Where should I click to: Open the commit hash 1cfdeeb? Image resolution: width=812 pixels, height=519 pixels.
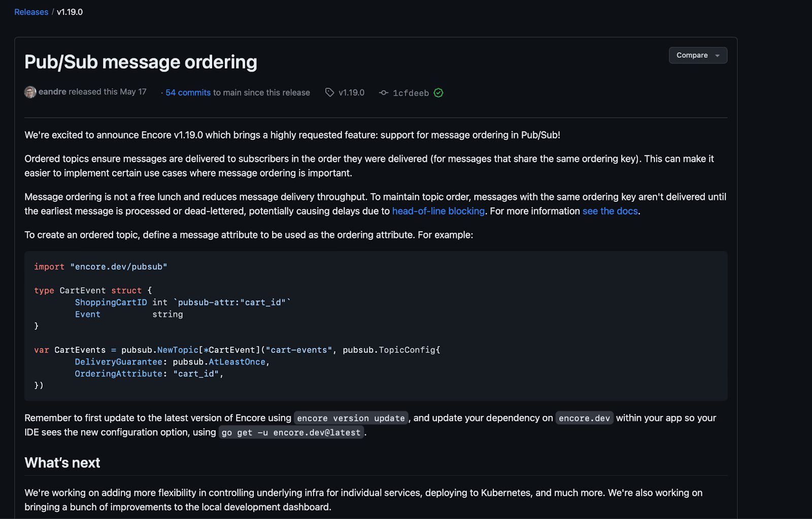click(411, 93)
